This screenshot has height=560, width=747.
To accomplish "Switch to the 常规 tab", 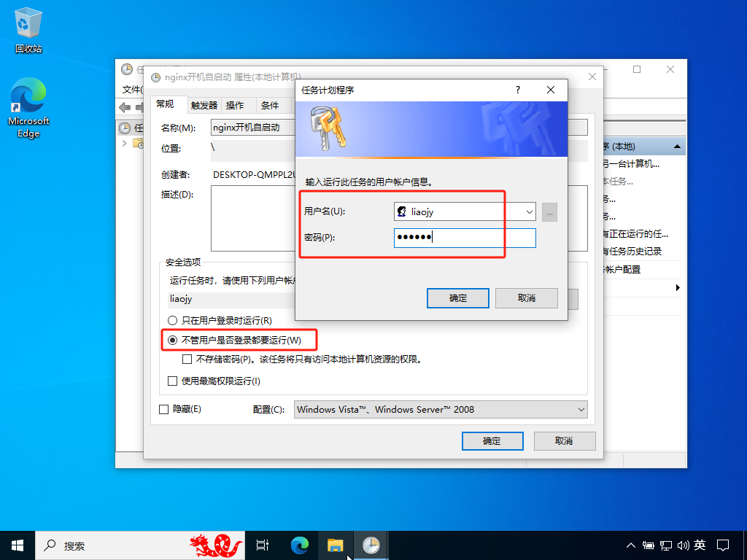I will (166, 104).
